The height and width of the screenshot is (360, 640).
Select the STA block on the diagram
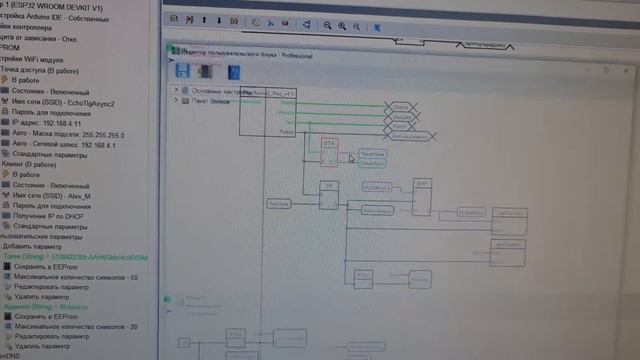tap(329, 152)
